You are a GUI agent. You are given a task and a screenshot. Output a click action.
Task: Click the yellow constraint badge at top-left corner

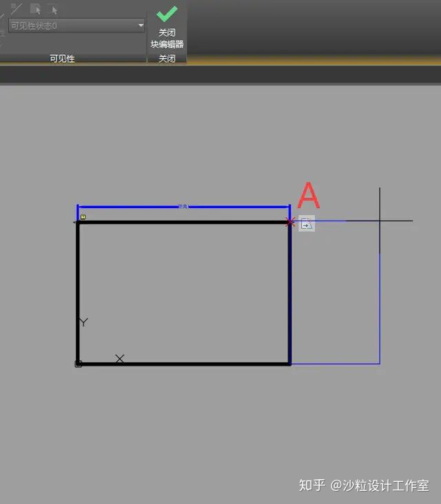(83, 217)
